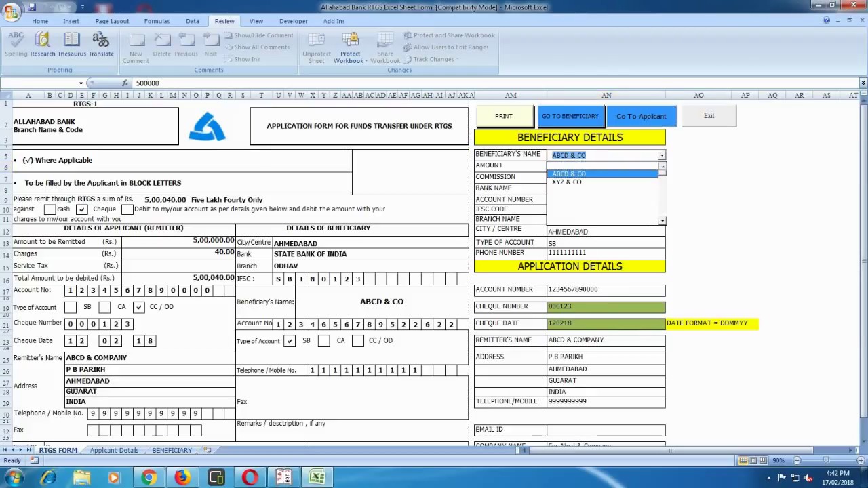The height and width of the screenshot is (488, 868).
Task: Click the PRINT button
Action: 504,116
